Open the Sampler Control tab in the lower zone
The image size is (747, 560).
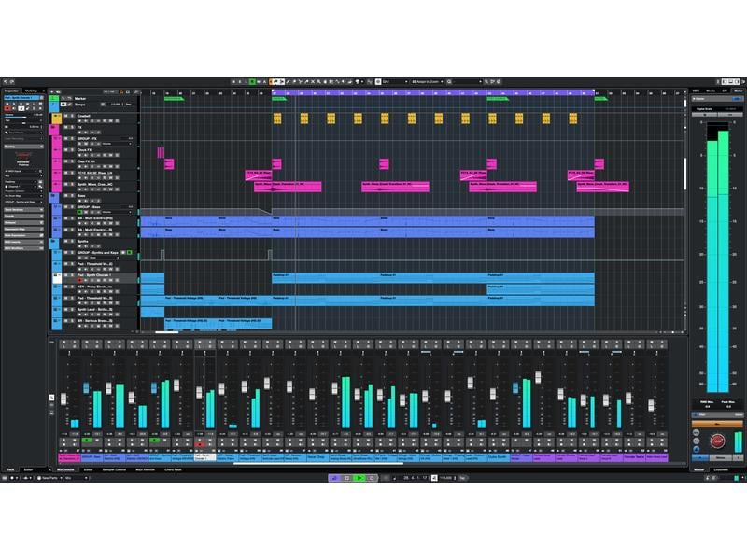click(x=114, y=470)
